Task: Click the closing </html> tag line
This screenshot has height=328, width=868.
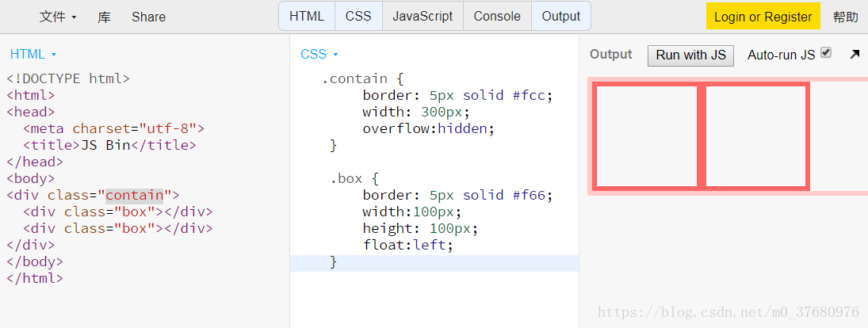Action: pyautogui.click(x=35, y=277)
